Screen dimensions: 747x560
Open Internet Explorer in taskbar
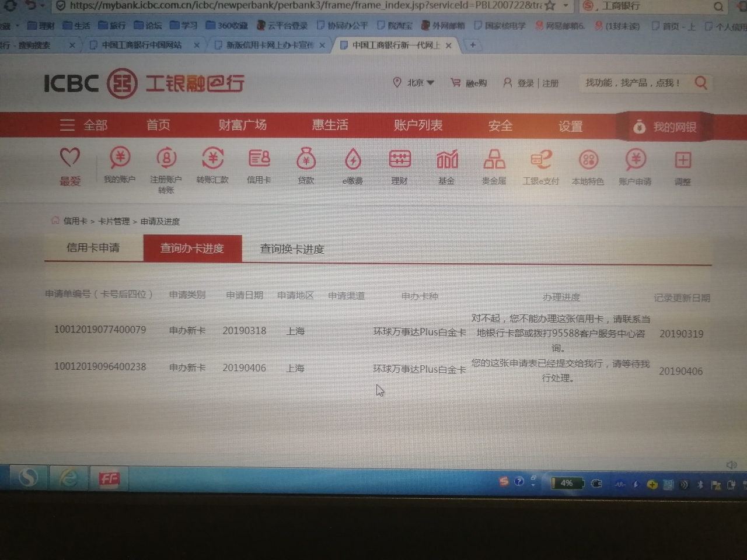click(x=69, y=479)
